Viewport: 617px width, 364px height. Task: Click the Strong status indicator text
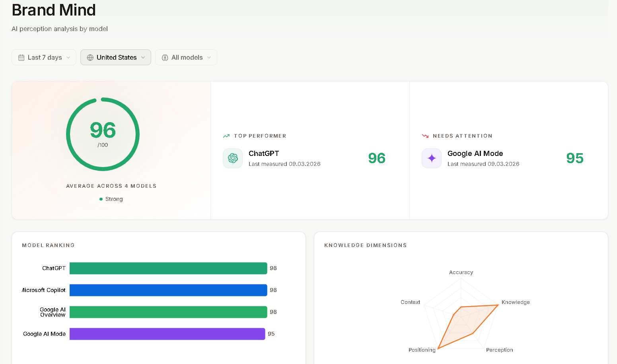tap(114, 199)
